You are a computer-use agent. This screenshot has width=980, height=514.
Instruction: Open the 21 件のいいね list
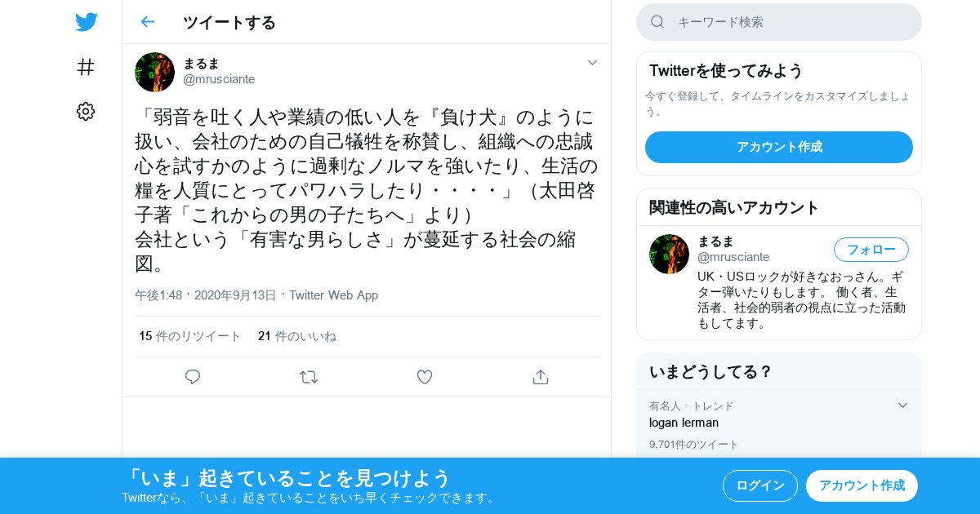click(297, 336)
